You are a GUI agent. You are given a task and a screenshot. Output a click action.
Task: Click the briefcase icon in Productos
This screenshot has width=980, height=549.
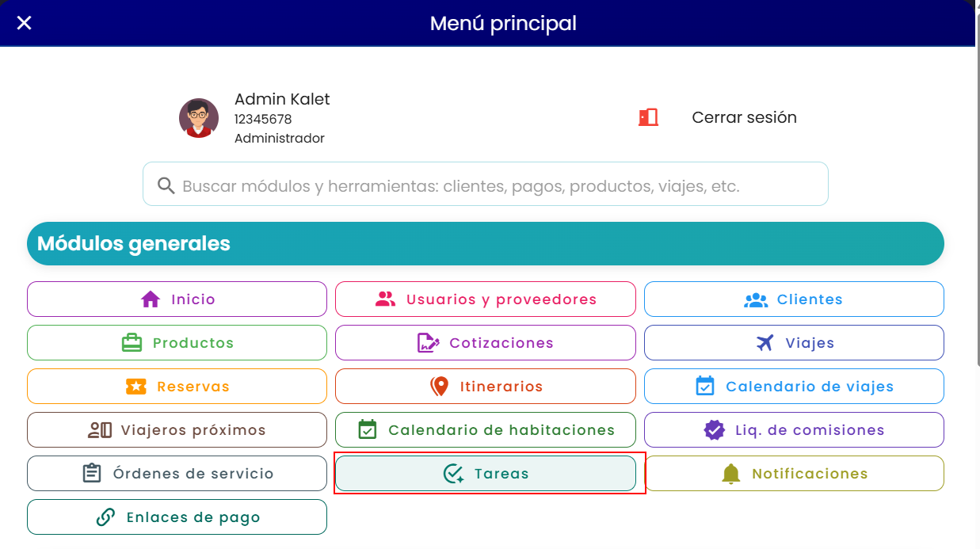point(132,343)
